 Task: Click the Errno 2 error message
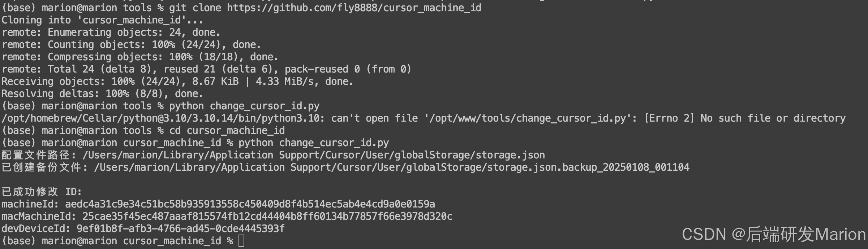coord(745,118)
